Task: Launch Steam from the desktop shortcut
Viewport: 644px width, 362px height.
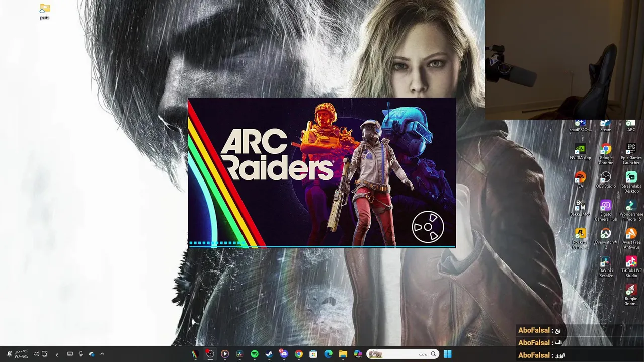Action: click(x=606, y=125)
